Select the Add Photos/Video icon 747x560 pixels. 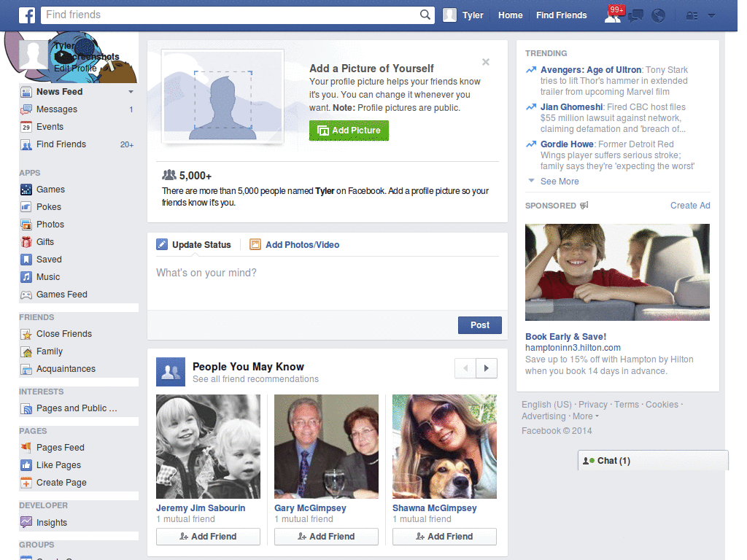pyautogui.click(x=255, y=244)
